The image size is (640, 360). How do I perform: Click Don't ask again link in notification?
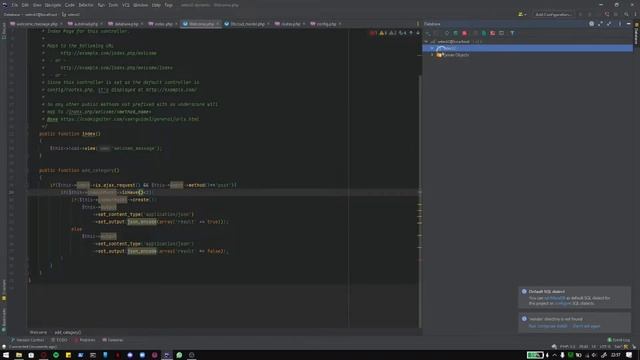586,326
